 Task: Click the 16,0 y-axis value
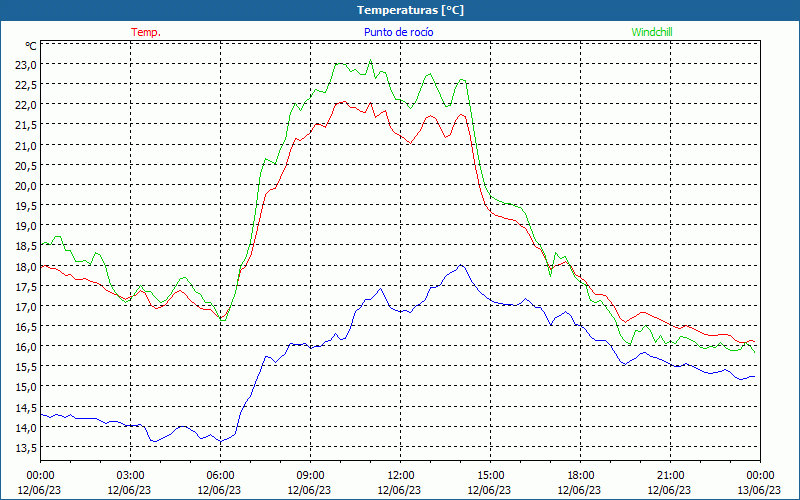27,346
